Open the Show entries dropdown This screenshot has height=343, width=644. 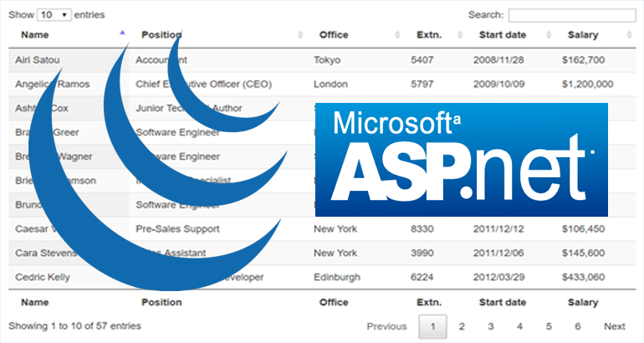54,15
